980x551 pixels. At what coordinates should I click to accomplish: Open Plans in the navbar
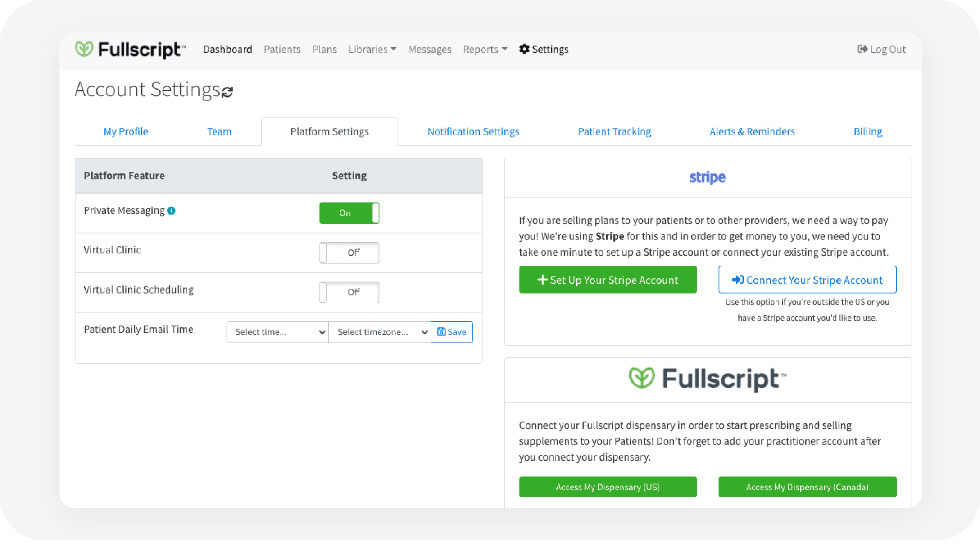(324, 49)
